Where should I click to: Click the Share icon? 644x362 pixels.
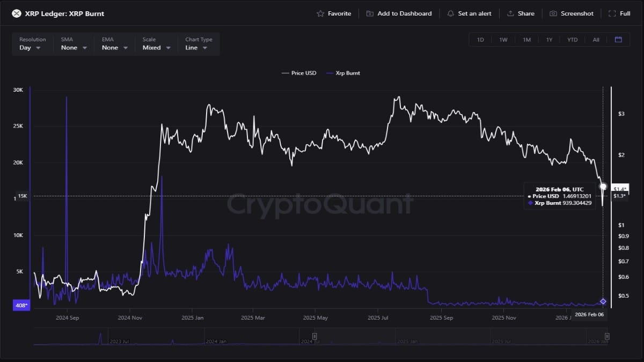510,13
